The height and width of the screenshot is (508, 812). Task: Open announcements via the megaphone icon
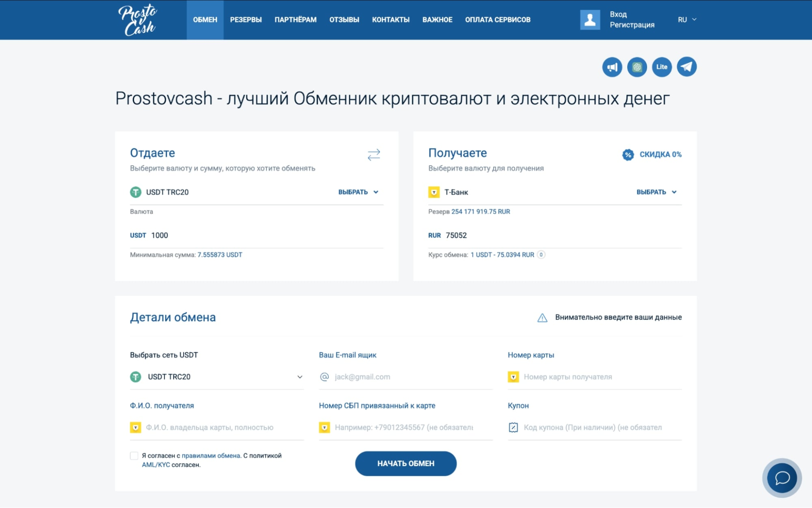coord(612,67)
